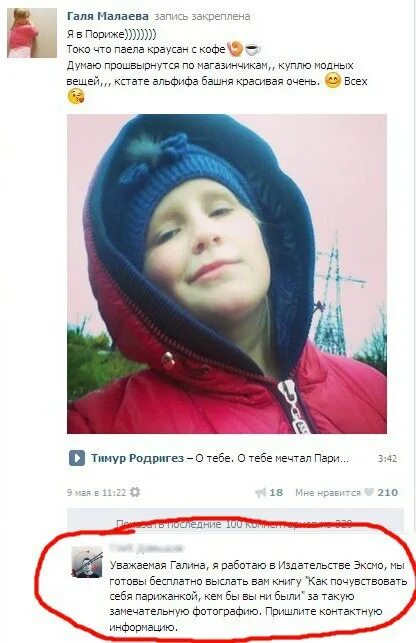
Task: Open the commenter's avatar thumbnail
Action: coord(87,562)
